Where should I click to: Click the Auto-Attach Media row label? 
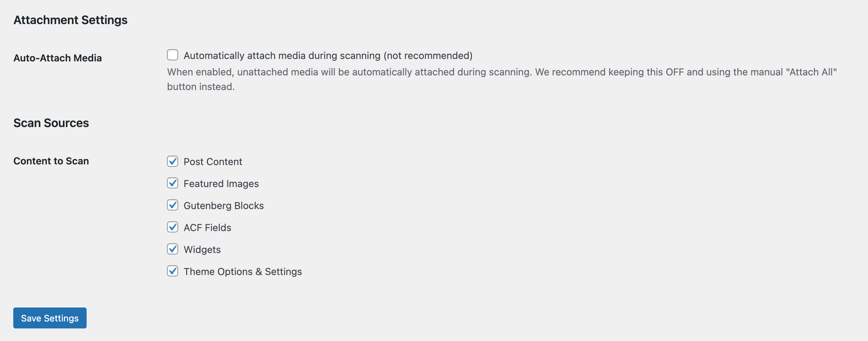point(58,58)
